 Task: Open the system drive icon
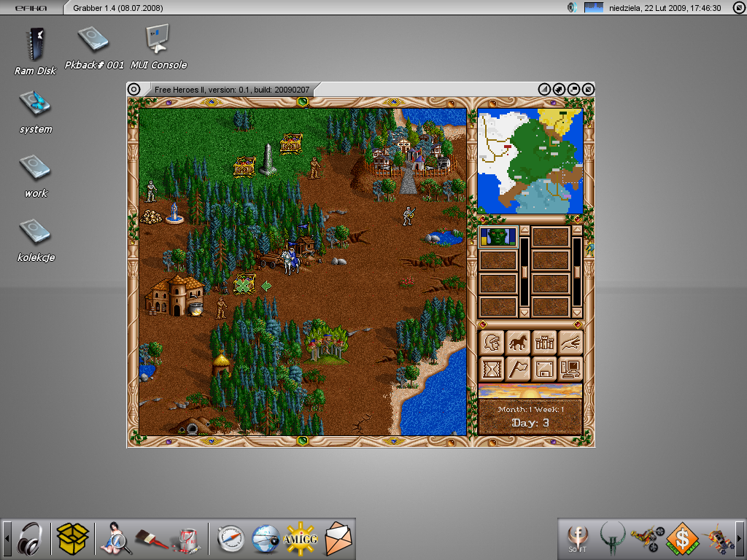coord(36,112)
